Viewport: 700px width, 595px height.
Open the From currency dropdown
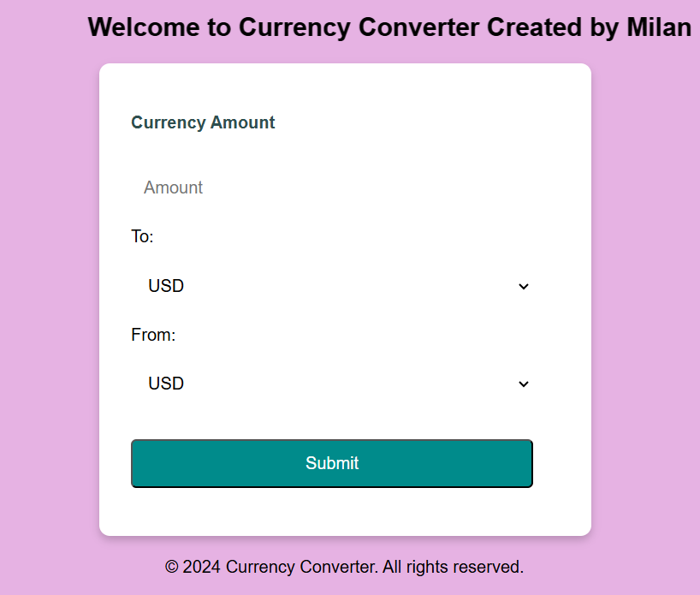(x=332, y=384)
